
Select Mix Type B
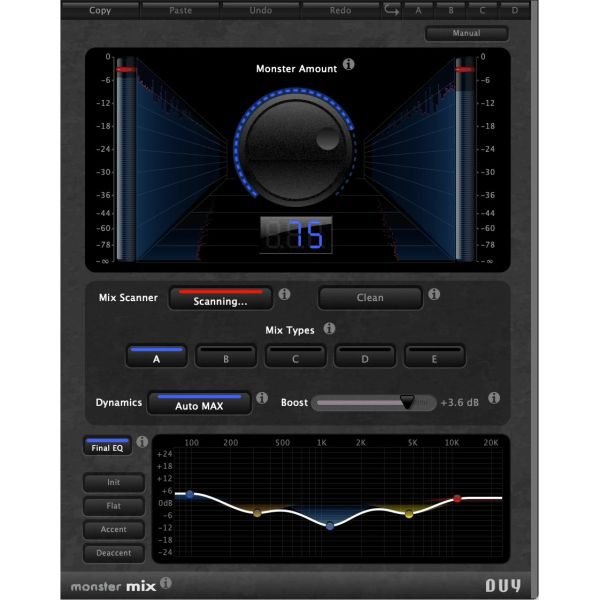tap(226, 356)
